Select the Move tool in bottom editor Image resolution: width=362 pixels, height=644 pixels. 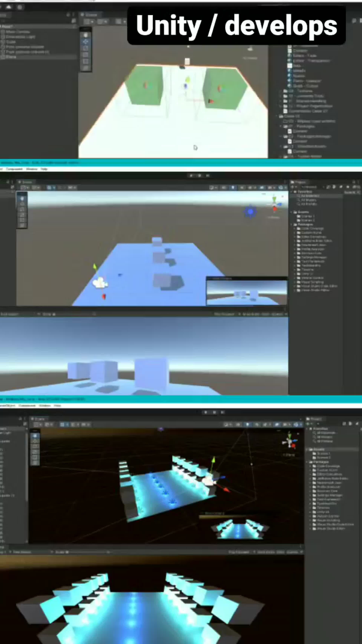35,441
